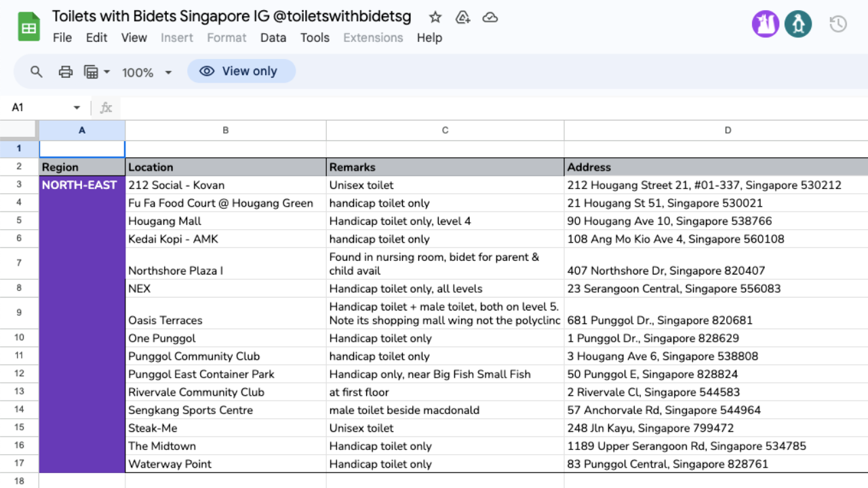
Task: Select the NEX location cell
Action: coord(226,288)
